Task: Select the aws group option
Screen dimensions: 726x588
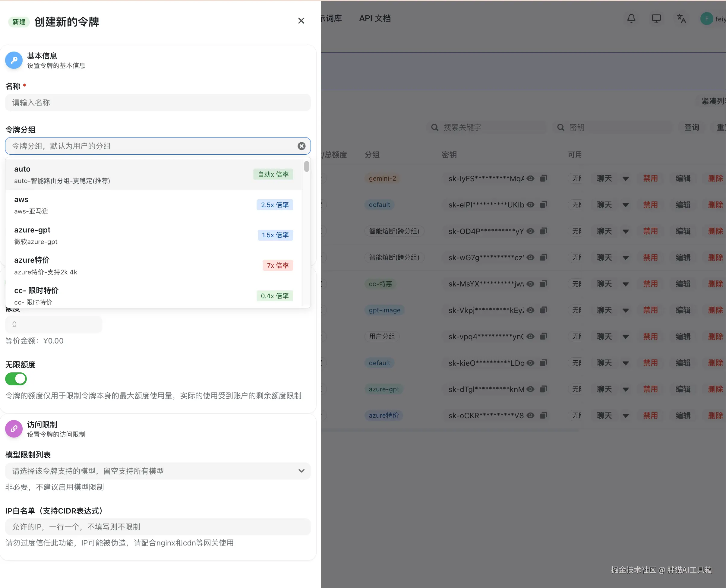Action: (154, 205)
